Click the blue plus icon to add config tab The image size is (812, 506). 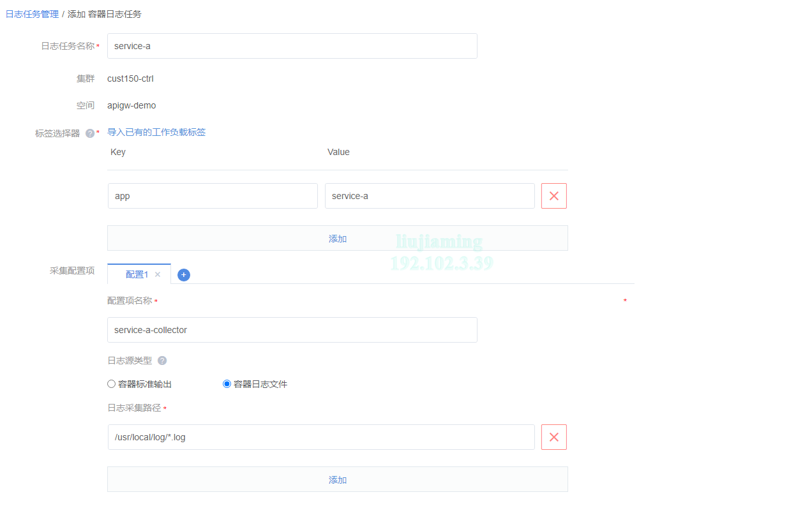pyautogui.click(x=184, y=275)
